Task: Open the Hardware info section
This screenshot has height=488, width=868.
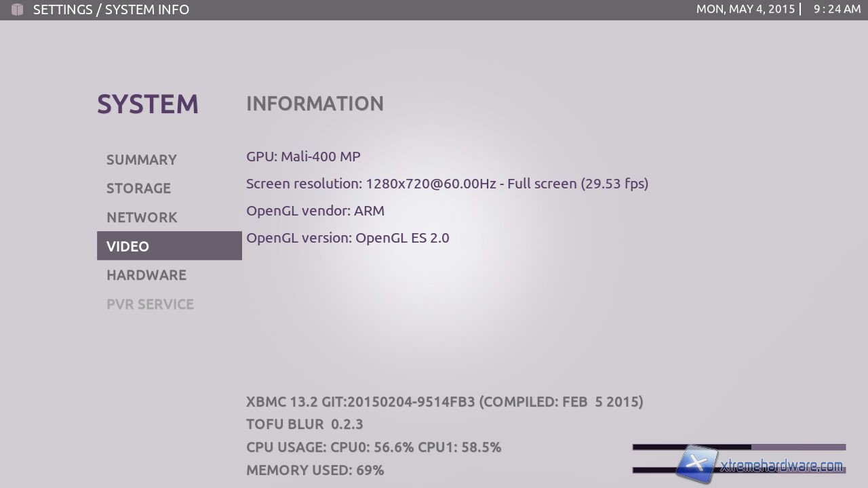Action: (x=146, y=275)
